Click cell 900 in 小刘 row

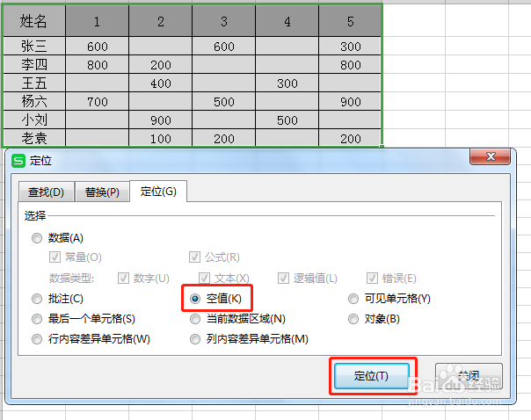tap(161, 119)
